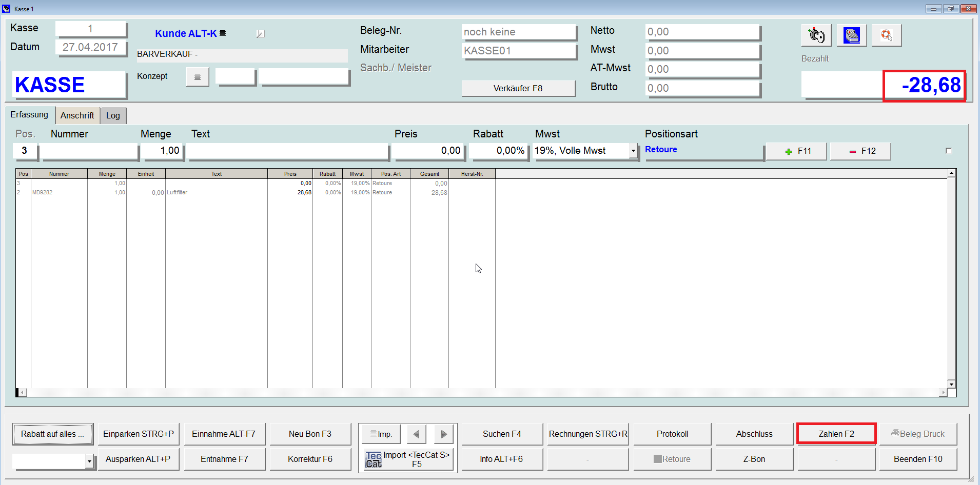The height and width of the screenshot is (485, 980).
Task: Open Rechnungen STRG+R
Action: tap(588, 434)
